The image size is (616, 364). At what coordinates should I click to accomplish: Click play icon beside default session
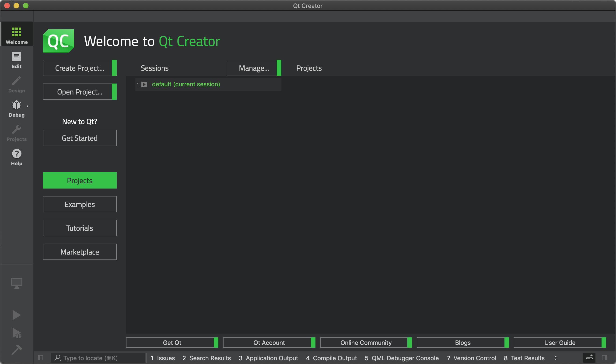144,84
